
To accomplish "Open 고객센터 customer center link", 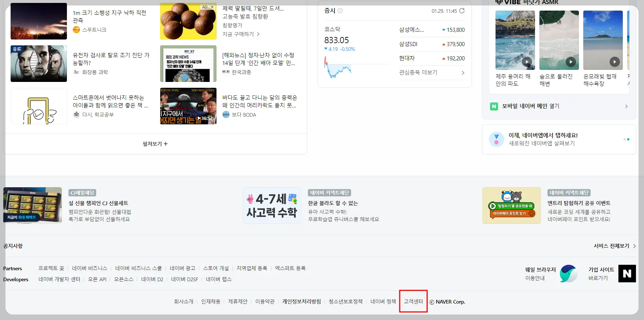I will pos(413,302).
